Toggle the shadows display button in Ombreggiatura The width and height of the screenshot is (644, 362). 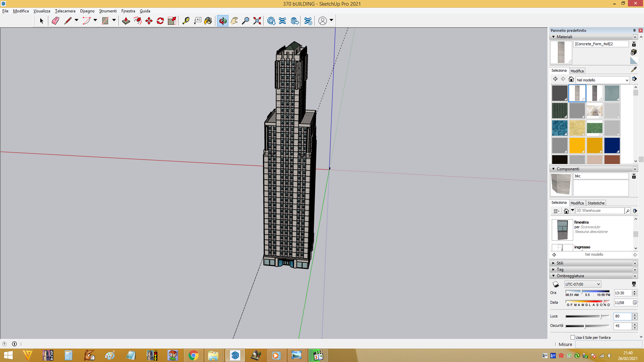coord(556,284)
